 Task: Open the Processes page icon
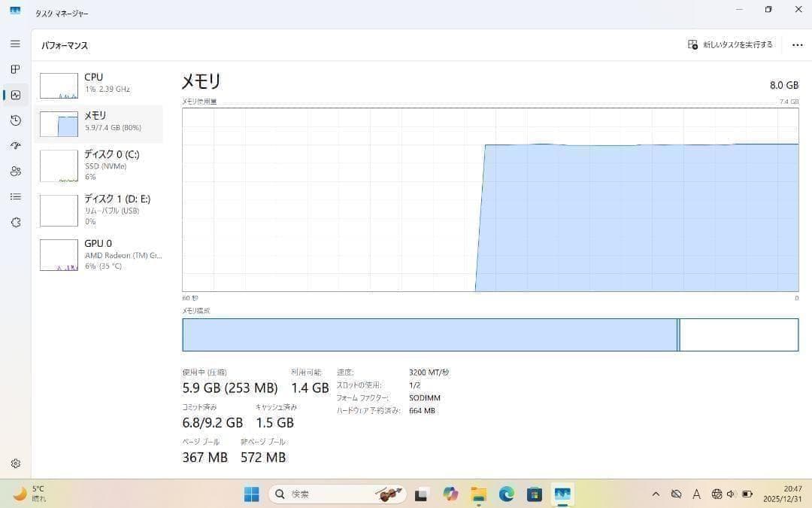(15, 69)
